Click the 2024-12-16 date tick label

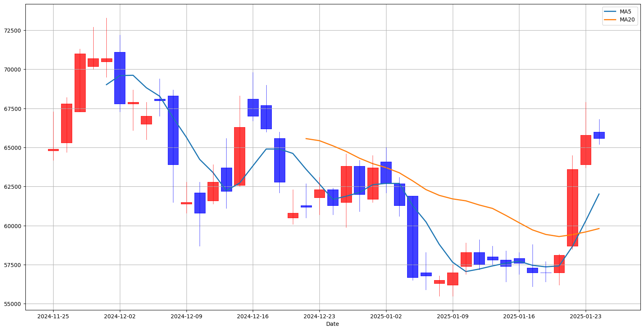point(253,316)
